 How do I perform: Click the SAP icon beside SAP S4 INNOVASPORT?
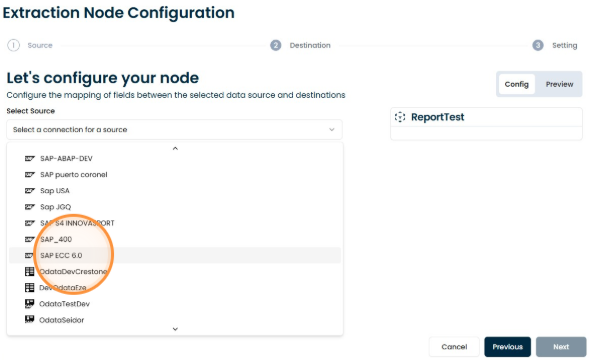coord(30,223)
